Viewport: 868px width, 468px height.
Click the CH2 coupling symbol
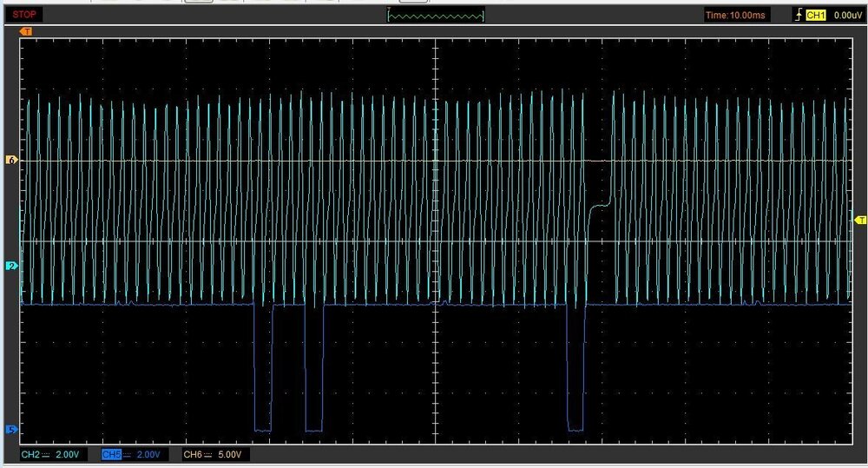pos(46,455)
